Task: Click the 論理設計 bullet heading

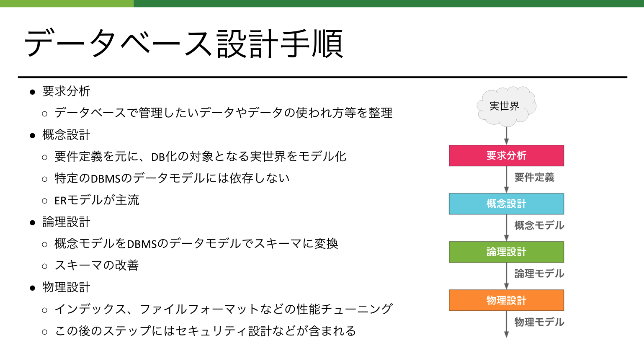Action: pyautogui.click(x=66, y=222)
